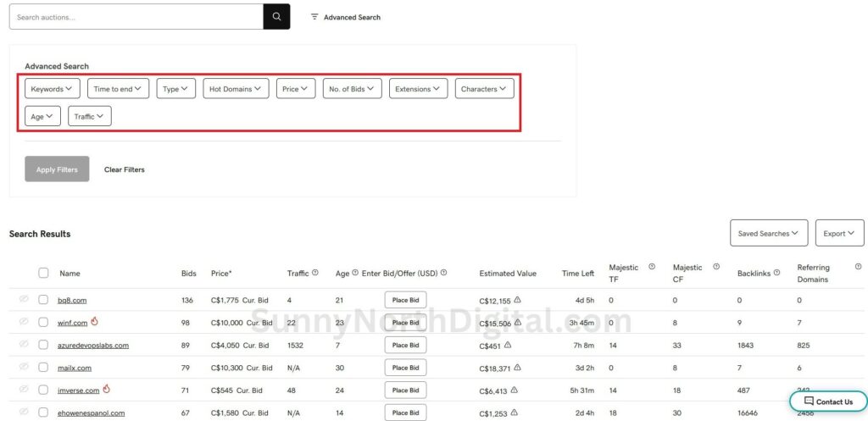This screenshot has height=421, width=868.
Task: Click the Advanced Search filter icon
Action: pos(314,17)
